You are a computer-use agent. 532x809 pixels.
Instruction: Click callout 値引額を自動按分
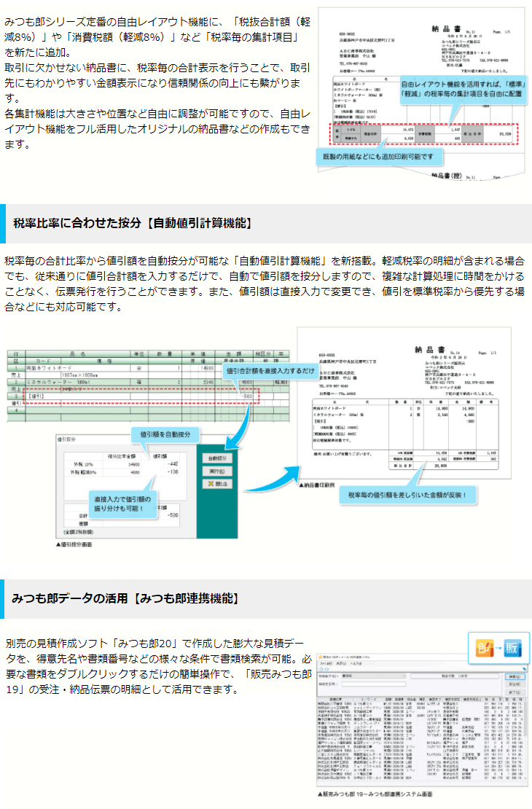pyautogui.click(x=165, y=434)
